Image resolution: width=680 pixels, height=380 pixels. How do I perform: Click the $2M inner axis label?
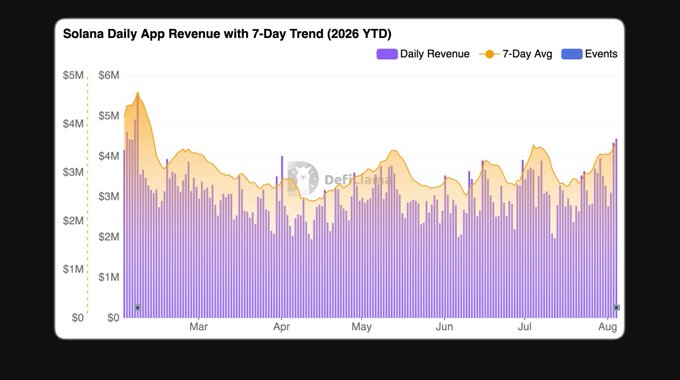click(108, 236)
